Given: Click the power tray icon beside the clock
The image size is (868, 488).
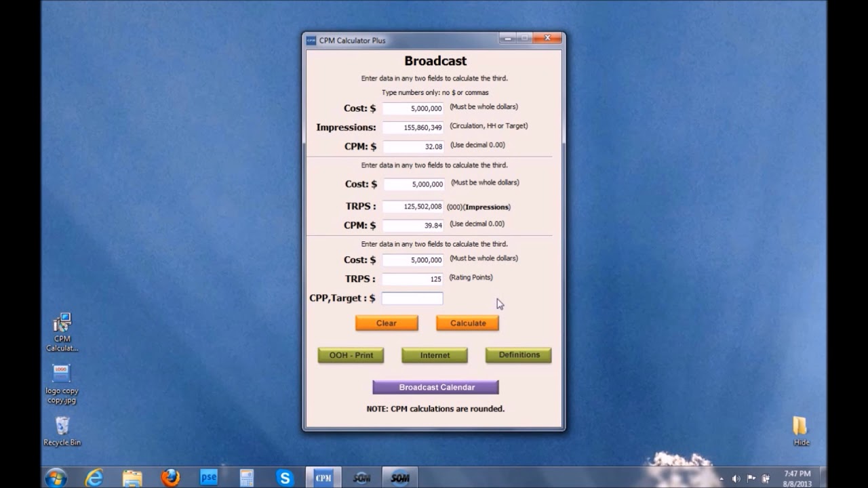Looking at the screenshot, I should (766, 479).
